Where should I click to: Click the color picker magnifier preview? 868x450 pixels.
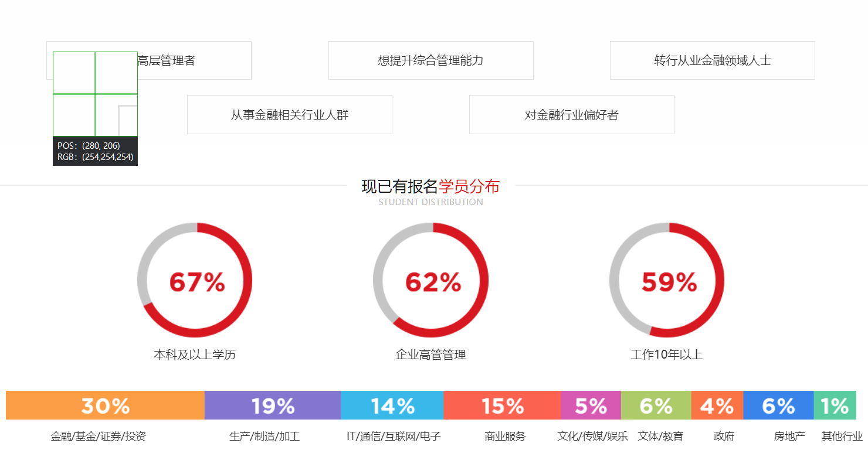pyautogui.click(x=95, y=94)
